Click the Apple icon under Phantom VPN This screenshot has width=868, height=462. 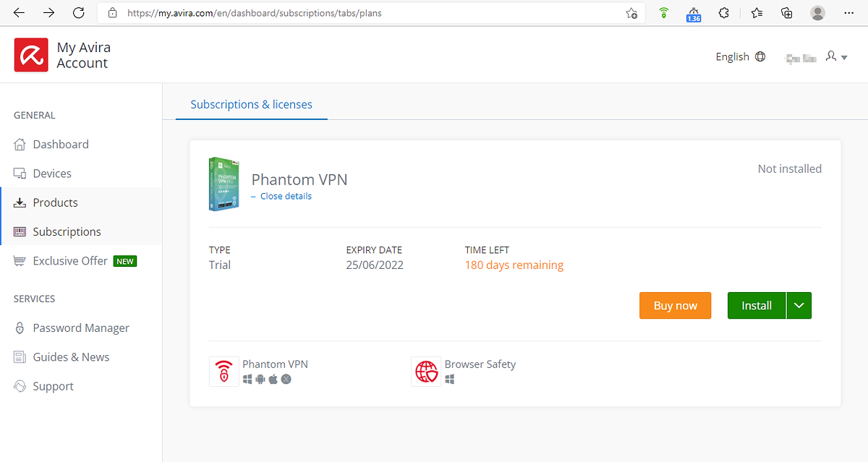point(273,379)
